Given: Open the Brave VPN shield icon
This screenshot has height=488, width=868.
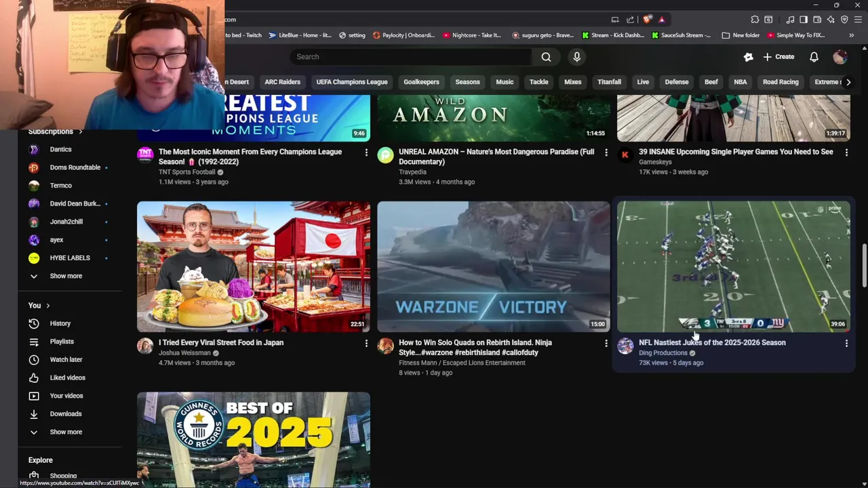Looking at the screenshot, I should click(844, 20).
